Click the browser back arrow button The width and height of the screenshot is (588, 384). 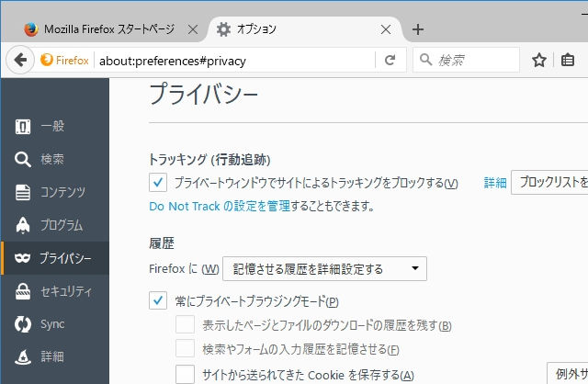click(x=20, y=60)
